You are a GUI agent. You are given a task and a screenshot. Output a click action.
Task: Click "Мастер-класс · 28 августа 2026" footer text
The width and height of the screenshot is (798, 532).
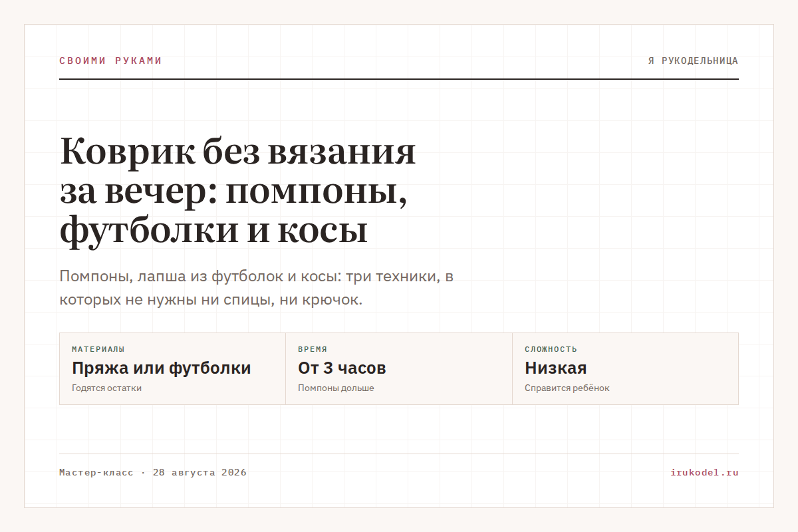tap(153, 473)
